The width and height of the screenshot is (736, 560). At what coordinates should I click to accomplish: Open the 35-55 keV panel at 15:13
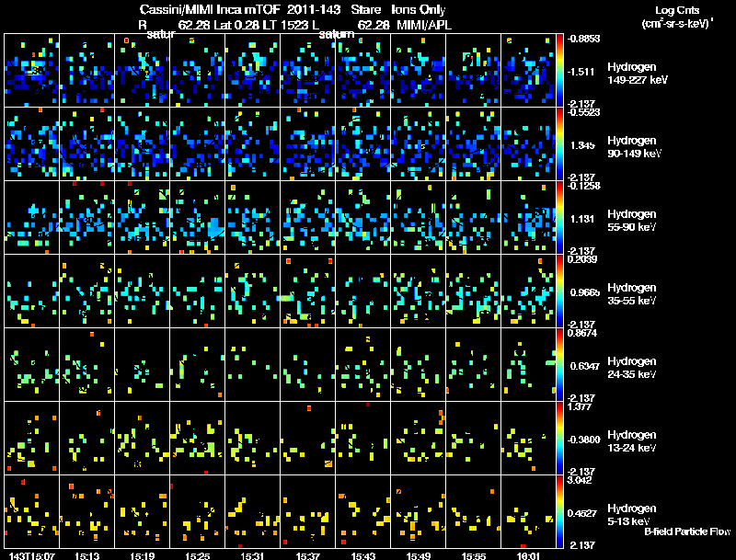pos(86,291)
